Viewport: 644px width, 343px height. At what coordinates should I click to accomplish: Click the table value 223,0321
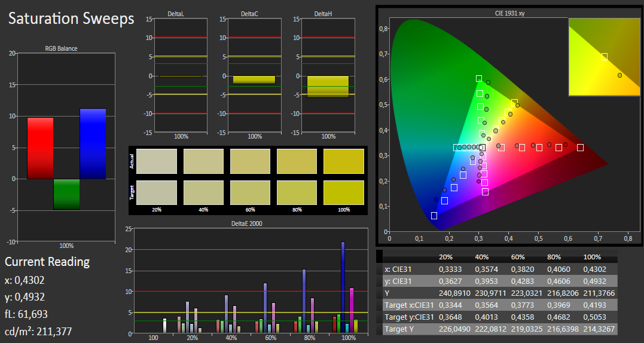click(527, 293)
